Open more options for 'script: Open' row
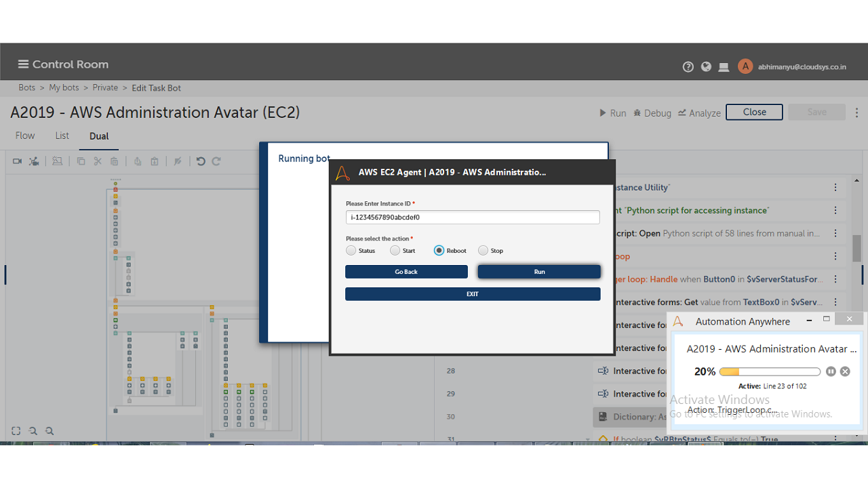Viewport: 868px width, 488px height. (835, 234)
